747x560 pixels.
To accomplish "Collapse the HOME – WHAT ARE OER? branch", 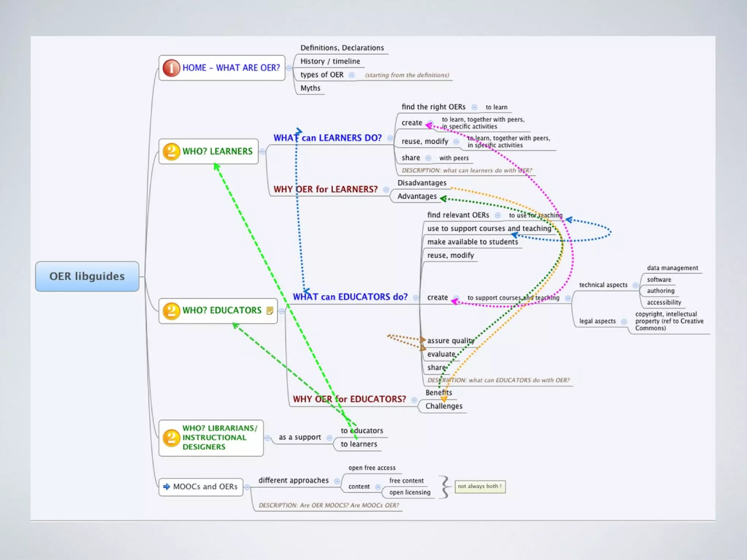I will tap(289, 68).
